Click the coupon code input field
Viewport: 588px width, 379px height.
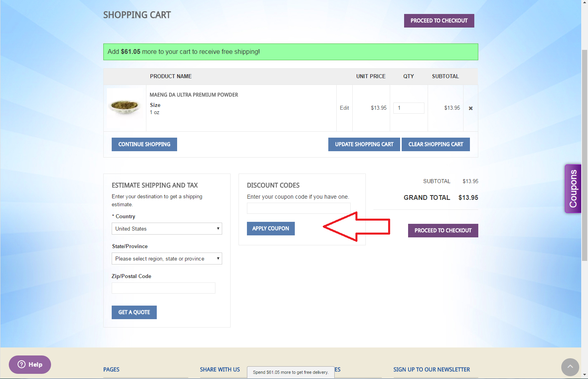click(298, 208)
